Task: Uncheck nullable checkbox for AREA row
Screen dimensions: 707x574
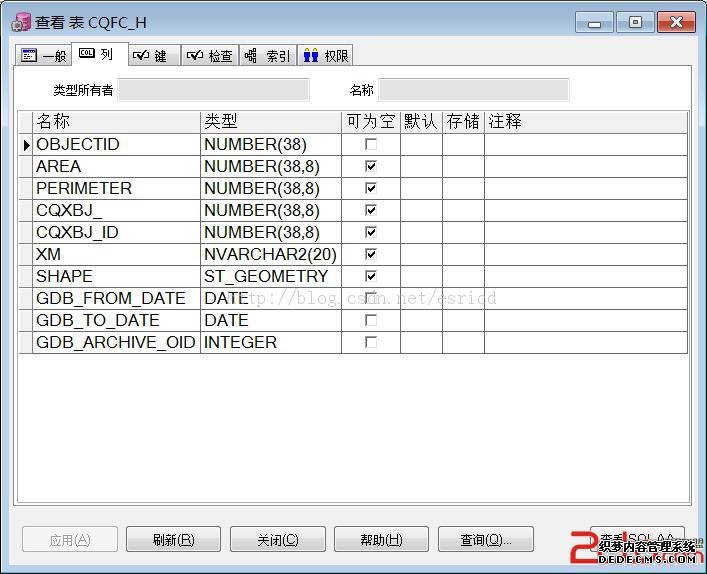Action: pyautogui.click(x=371, y=166)
